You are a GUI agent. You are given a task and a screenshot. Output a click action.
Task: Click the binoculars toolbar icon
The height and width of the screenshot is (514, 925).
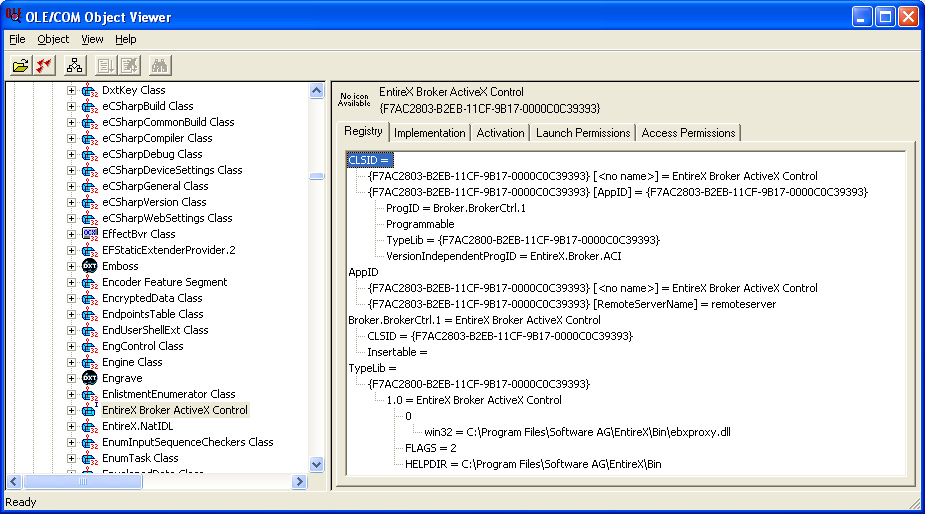159,66
